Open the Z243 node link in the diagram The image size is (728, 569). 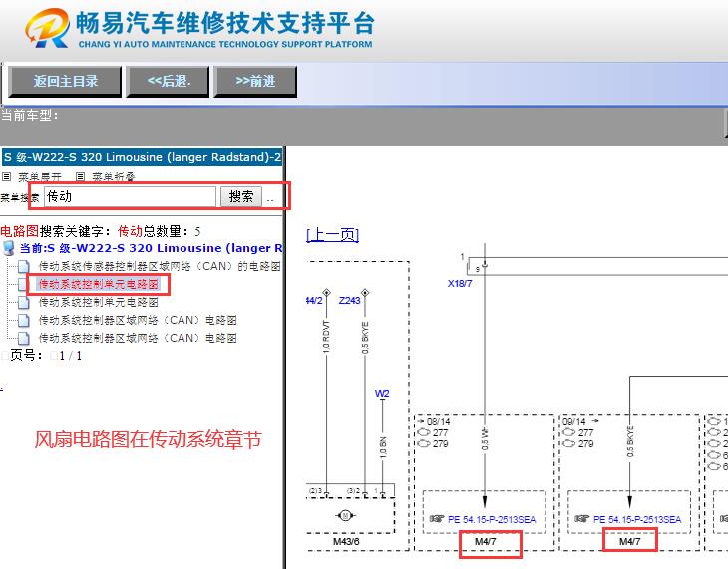pos(349,300)
